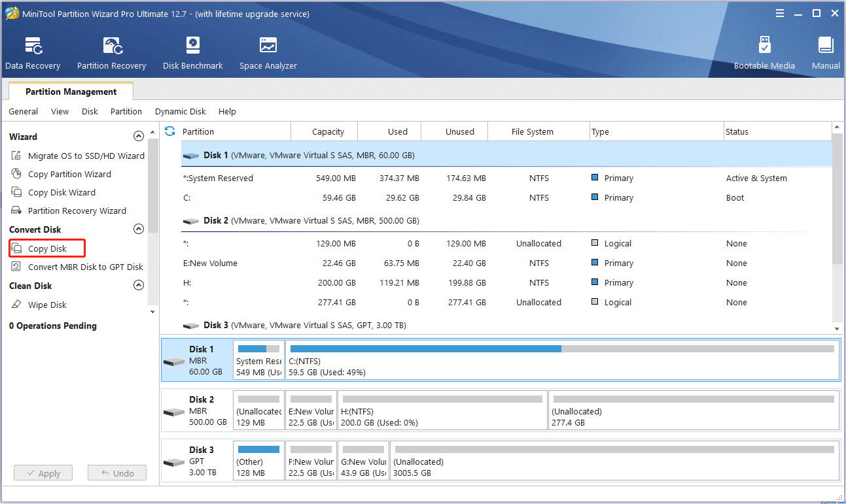Click System Reserved block in Disk 1 map
Image resolution: width=846 pixels, height=504 pixels.
[x=258, y=360]
